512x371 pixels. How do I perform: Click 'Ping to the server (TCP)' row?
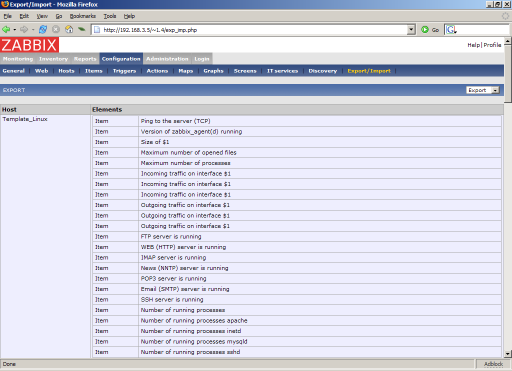tap(297, 121)
